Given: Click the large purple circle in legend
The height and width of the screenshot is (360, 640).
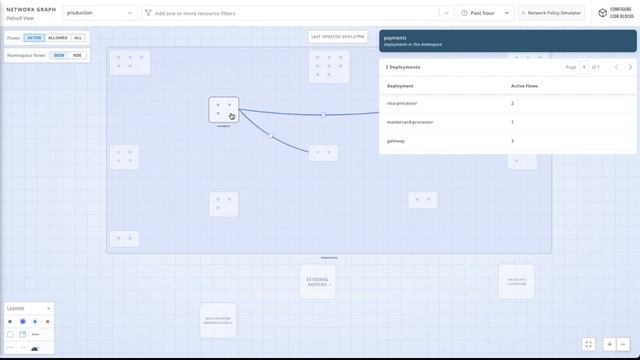Looking at the screenshot, I should [x=23, y=322].
